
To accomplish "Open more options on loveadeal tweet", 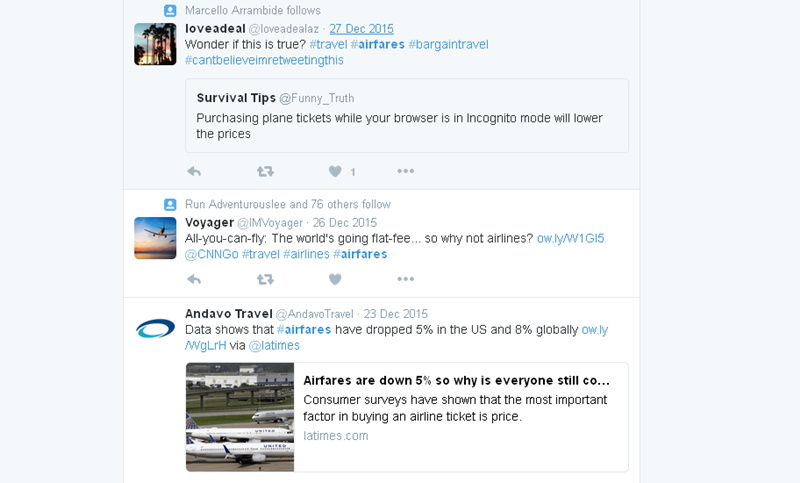I will pos(406,171).
